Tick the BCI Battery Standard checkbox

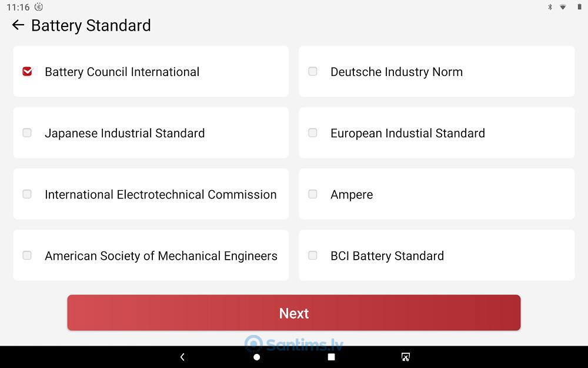[x=313, y=256]
